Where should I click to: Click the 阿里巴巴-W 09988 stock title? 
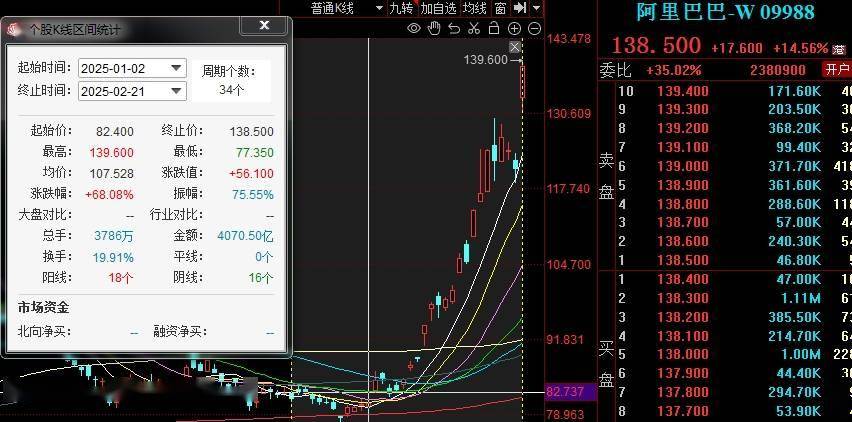(x=725, y=12)
